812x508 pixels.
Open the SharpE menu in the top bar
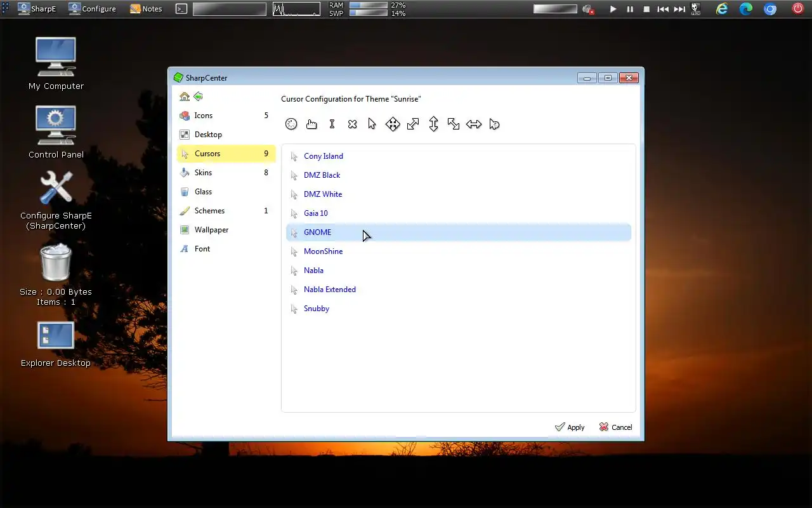click(37, 9)
